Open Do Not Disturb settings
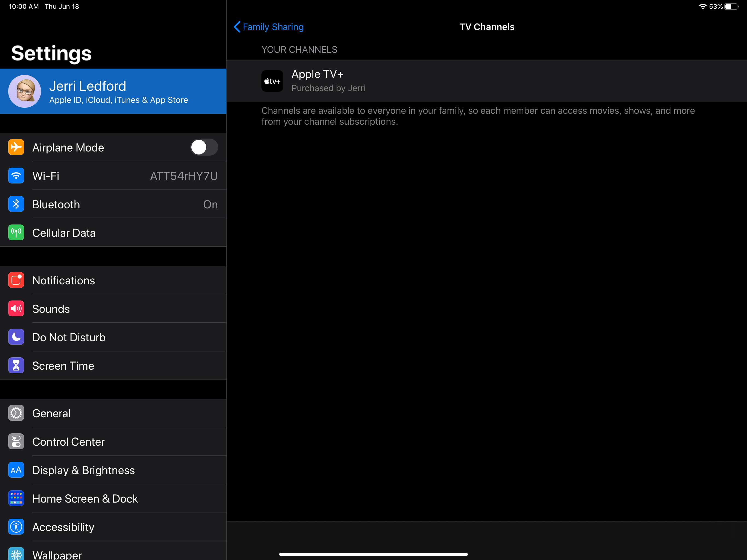747x560 pixels. click(113, 337)
